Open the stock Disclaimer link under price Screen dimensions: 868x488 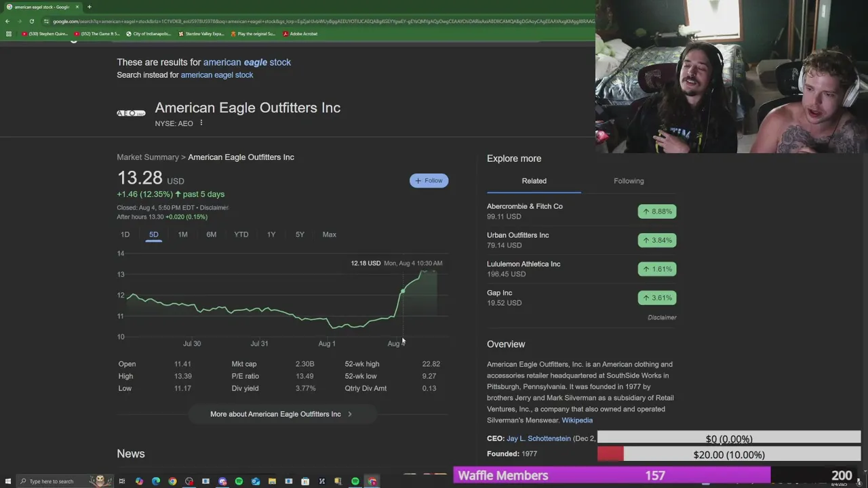(x=214, y=207)
